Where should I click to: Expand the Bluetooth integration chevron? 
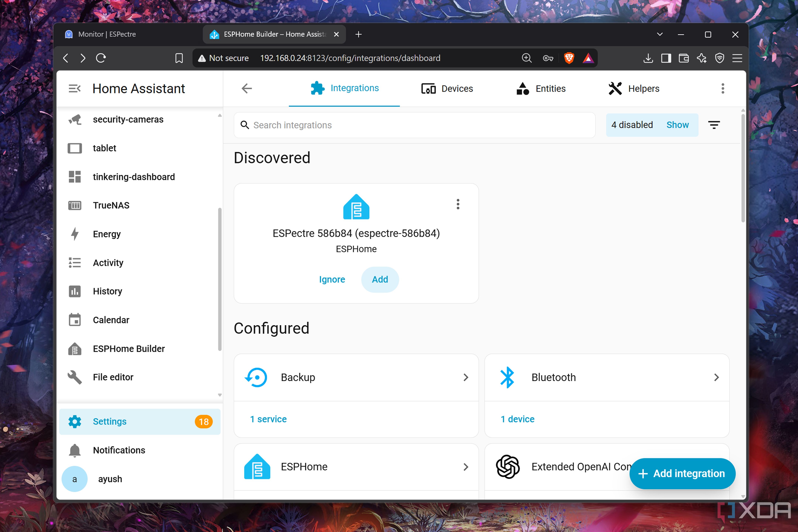pyautogui.click(x=716, y=377)
